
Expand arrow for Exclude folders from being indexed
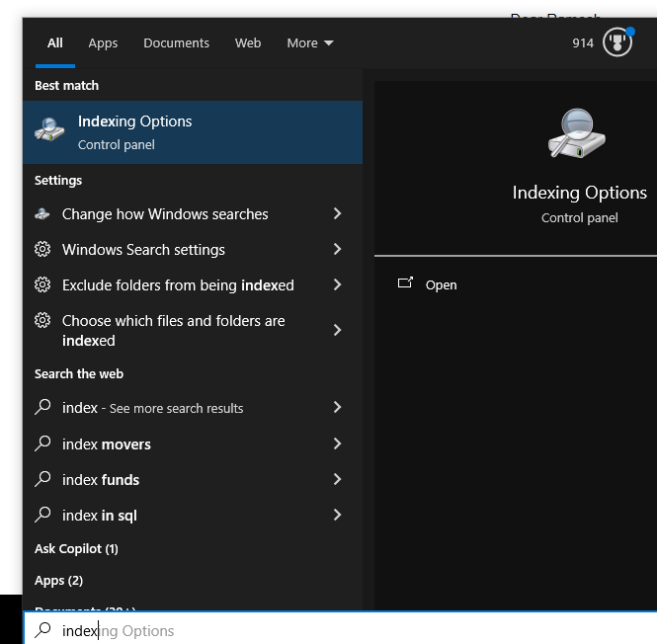pyautogui.click(x=337, y=284)
